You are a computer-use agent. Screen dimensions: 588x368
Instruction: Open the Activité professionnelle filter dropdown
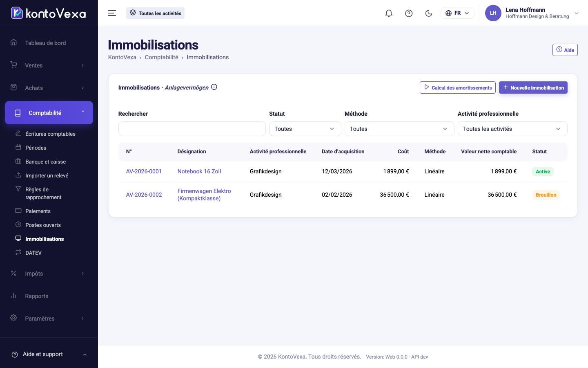tap(512, 129)
